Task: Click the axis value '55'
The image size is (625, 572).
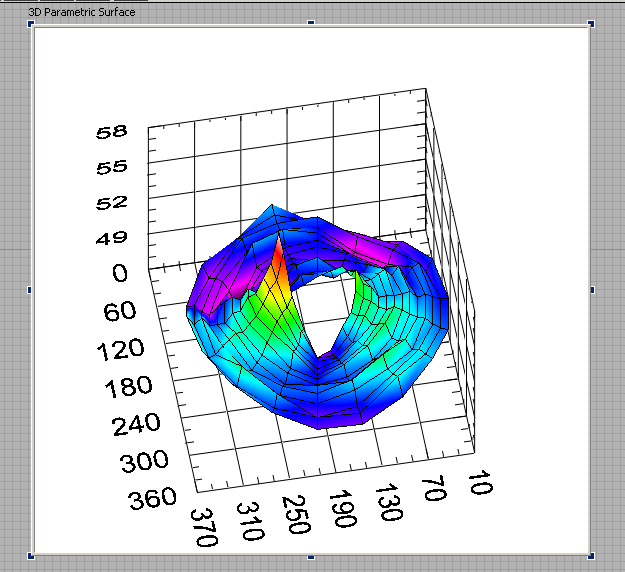Action: click(112, 167)
